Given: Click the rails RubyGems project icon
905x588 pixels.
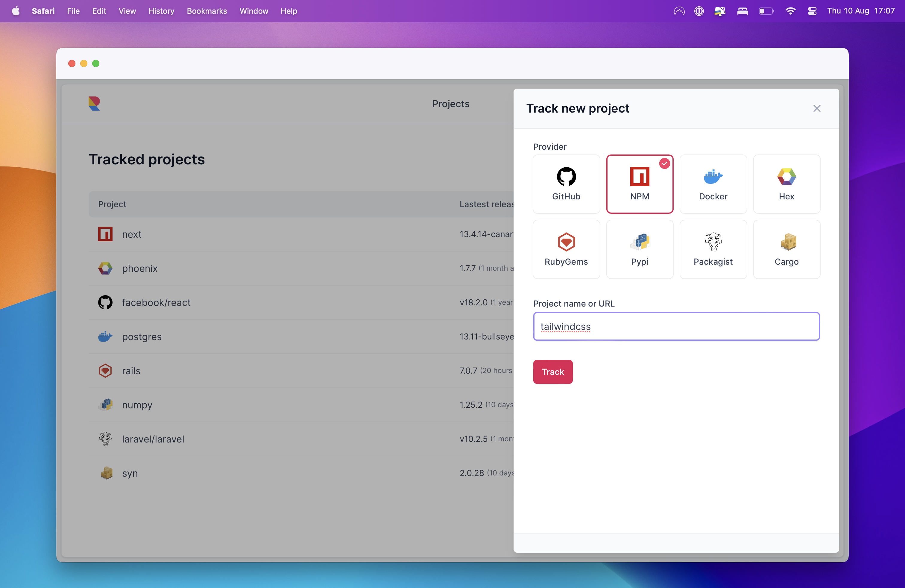Looking at the screenshot, I should [105, 371].
